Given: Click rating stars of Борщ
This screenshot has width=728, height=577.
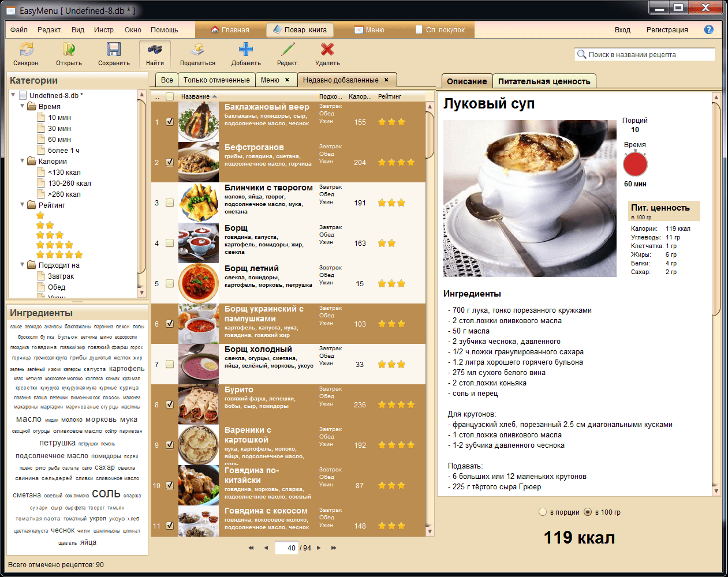Looking at the screenshot, I should (x=387, y=243).
